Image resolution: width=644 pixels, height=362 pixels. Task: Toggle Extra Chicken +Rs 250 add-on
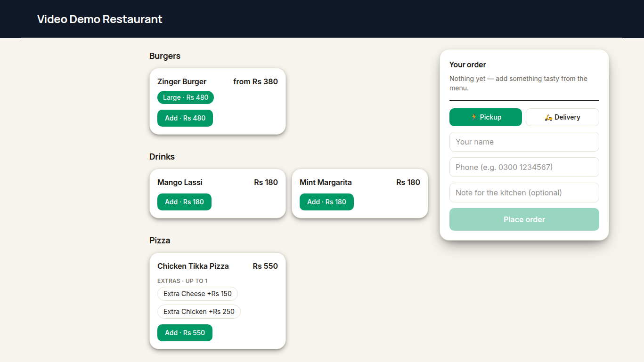199,312
